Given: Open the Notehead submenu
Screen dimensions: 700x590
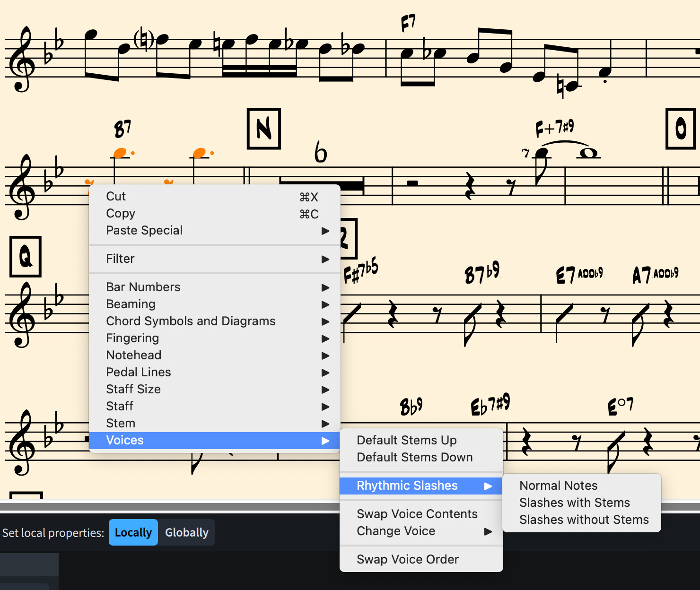Looking at the screenshot, I should (x=133, y=355).
